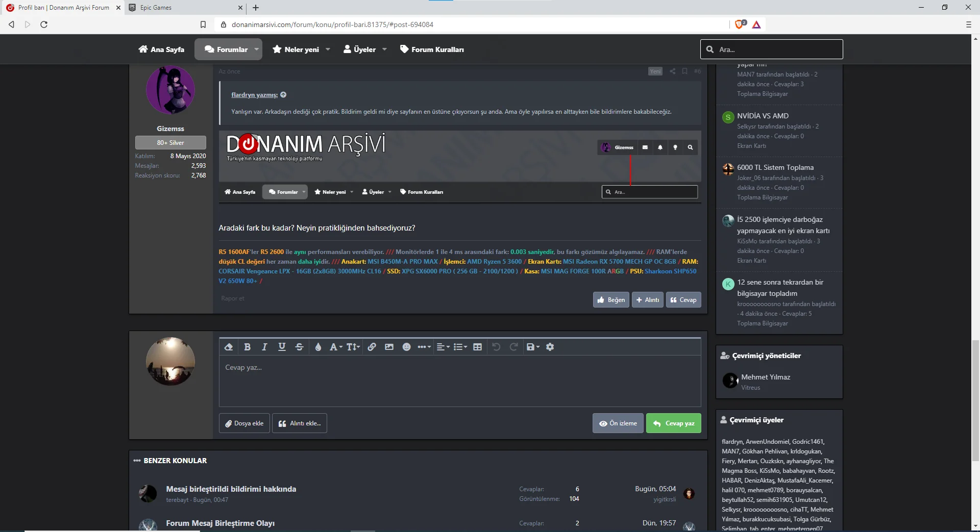The height and width of the screenshot is (532, 980).
Task: Click the insert image icon
Action: tap(389, 347)
